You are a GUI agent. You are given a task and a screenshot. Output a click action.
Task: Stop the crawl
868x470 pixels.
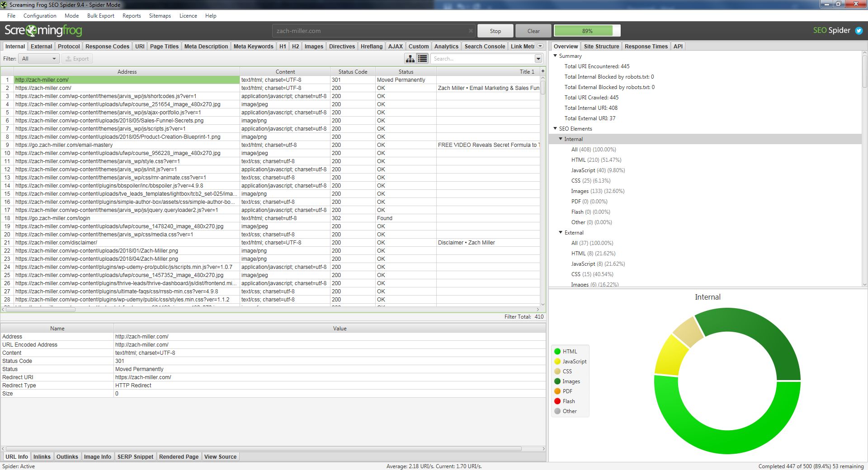(x=495, y=31)
